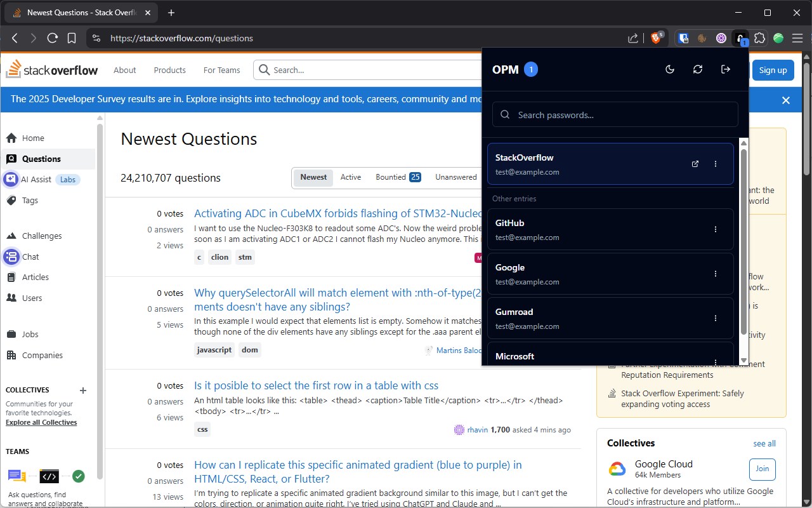Click the site settings icon beside URL
This screenshot has height=508, width=812.
click(x=96, y=38)
